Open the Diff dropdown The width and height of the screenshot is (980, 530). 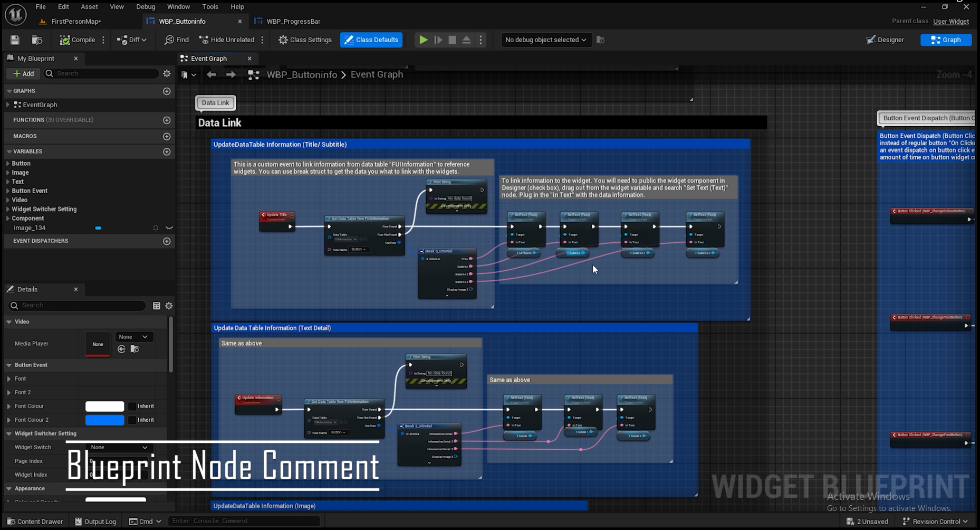(x=131, y=40)
